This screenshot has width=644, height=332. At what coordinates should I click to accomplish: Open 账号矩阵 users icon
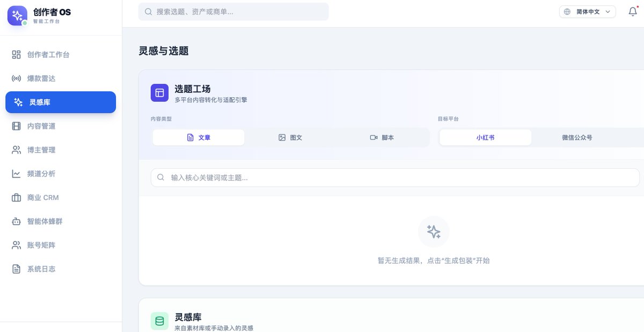tap(17, 245)
